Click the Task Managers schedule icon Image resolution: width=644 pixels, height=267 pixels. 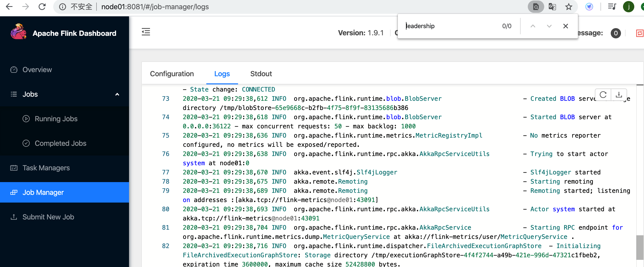click(14, 168)
